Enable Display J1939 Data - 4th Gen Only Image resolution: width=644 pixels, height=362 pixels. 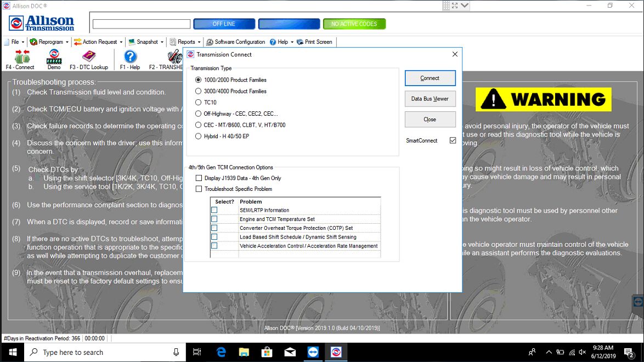click(199, 178)
